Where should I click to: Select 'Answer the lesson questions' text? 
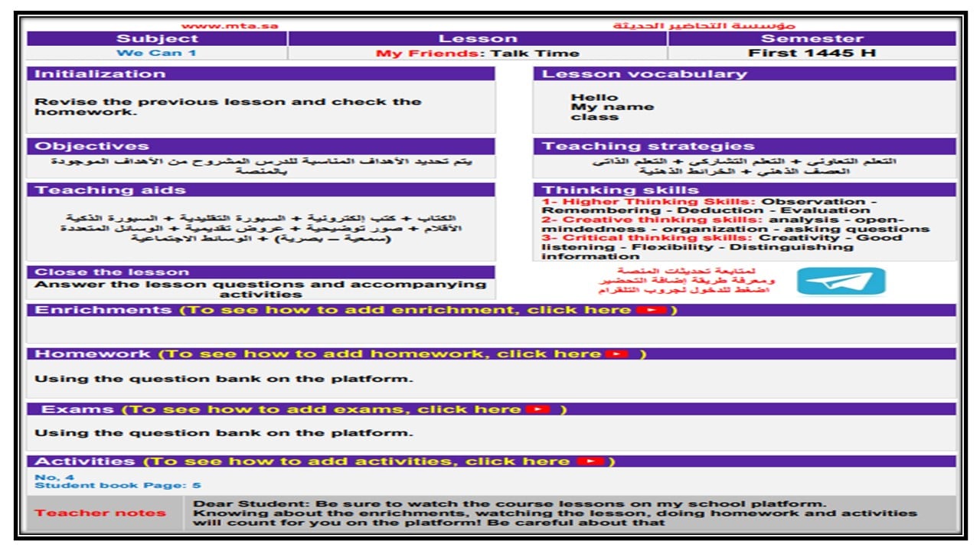click(x=260, y=289)
